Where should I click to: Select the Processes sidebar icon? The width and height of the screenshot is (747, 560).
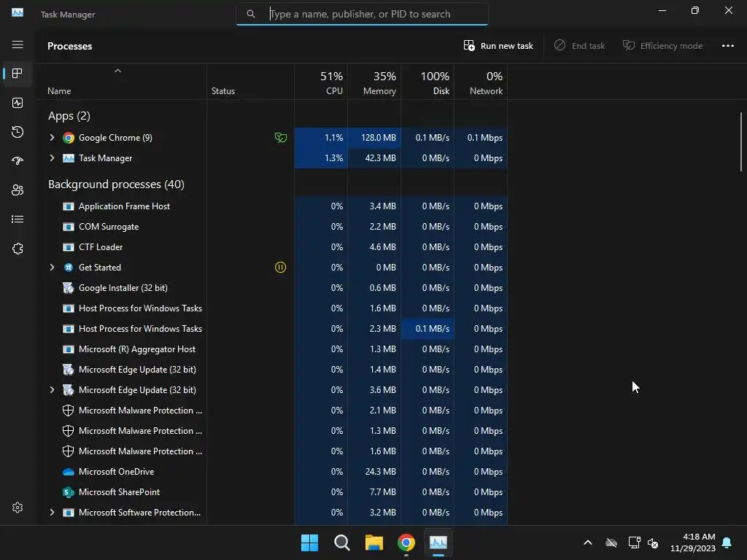click(18, 74)
